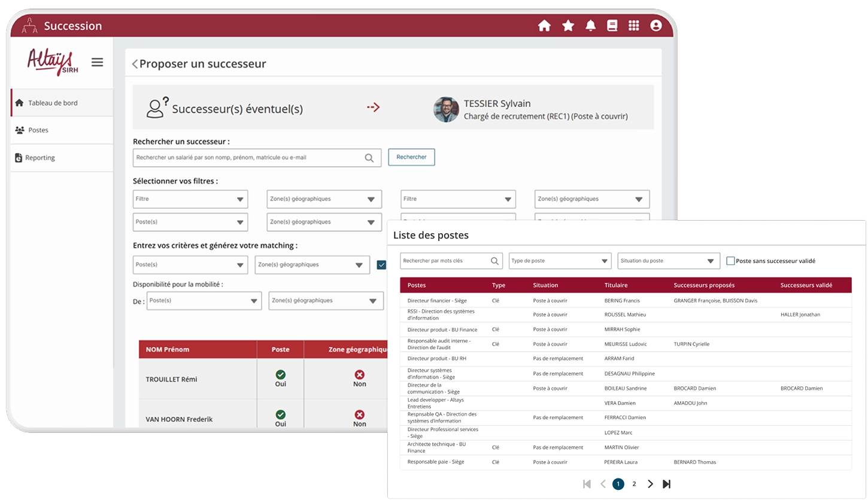Click the Rechercher par mots clés field

(446, 261)
